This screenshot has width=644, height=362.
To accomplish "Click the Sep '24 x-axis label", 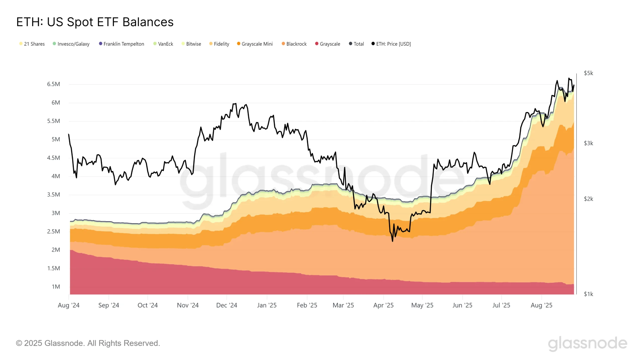I will (109, 305).
